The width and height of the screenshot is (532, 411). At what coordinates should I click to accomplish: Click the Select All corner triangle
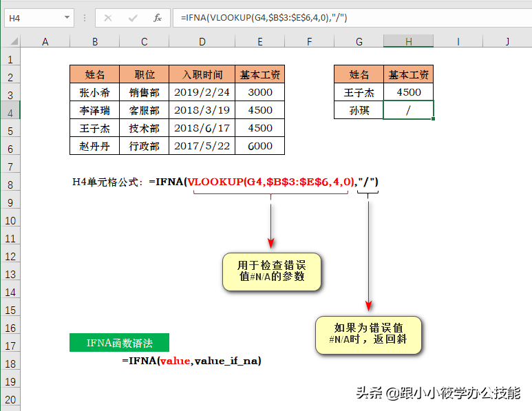(14, 41)
